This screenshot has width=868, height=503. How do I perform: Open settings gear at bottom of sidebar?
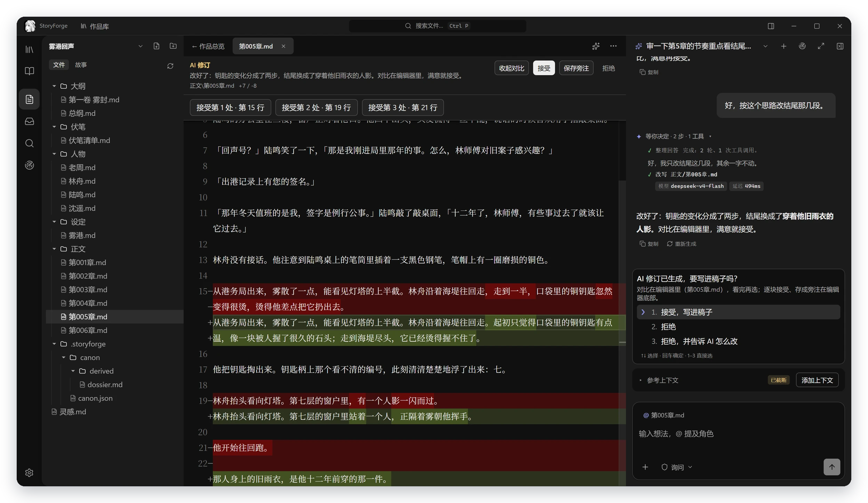tap(29, 473)
